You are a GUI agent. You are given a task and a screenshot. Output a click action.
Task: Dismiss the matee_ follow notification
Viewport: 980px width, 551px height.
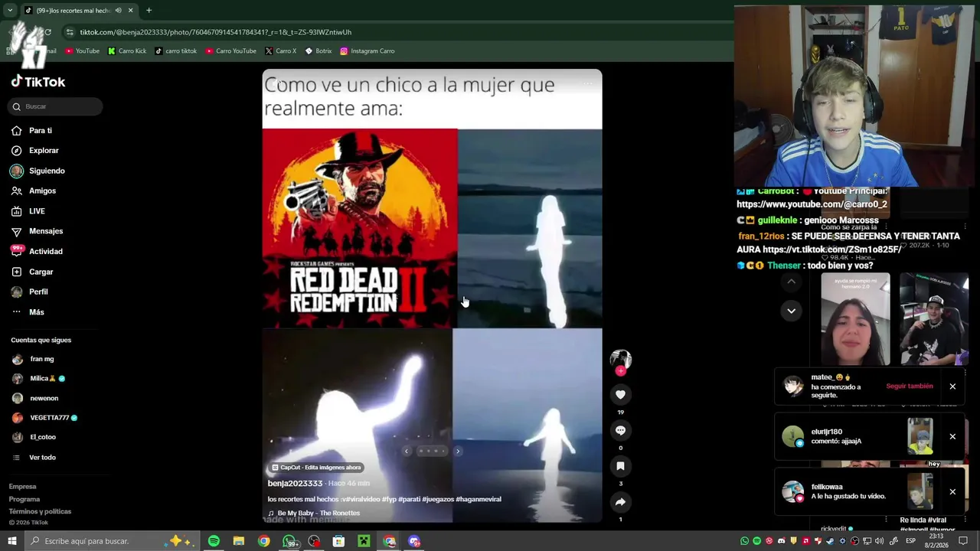pos(952,386)
